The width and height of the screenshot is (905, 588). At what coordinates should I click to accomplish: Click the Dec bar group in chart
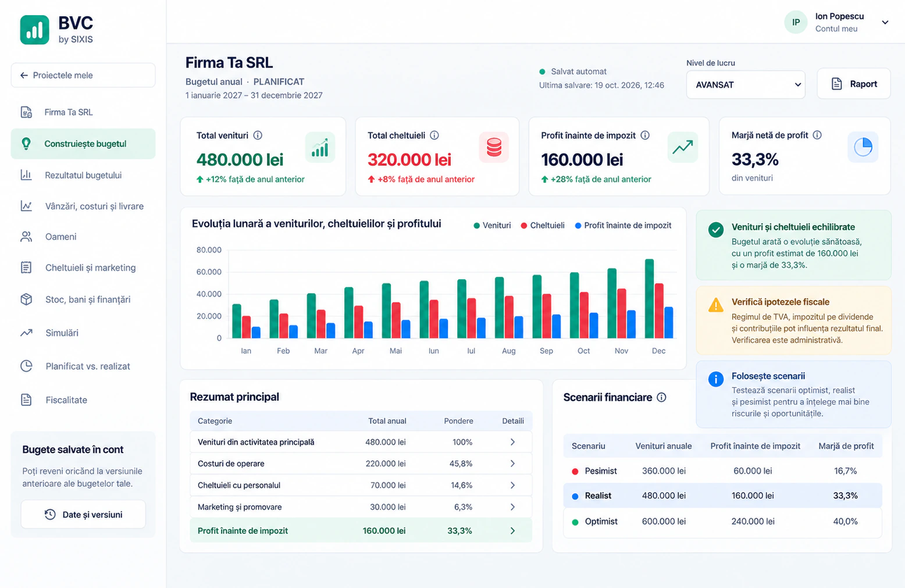coord(659,299)
